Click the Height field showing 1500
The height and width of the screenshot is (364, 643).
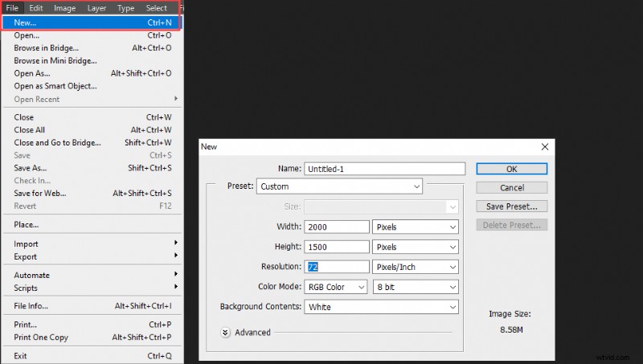pyautogui.click(x=336, y=247)
